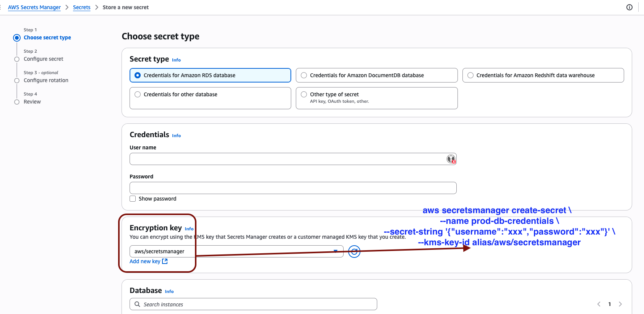Select Credentials for other database
644x314 pixels.
[210, 98]
